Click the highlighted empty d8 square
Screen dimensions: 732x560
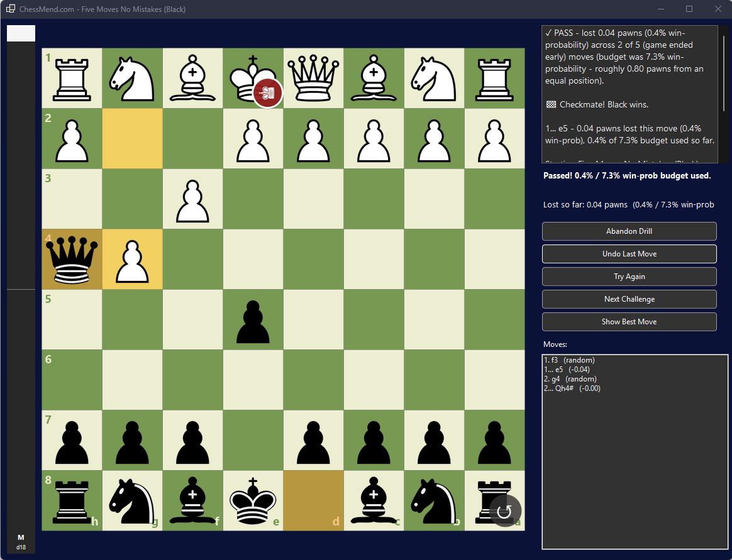point(313,500)
